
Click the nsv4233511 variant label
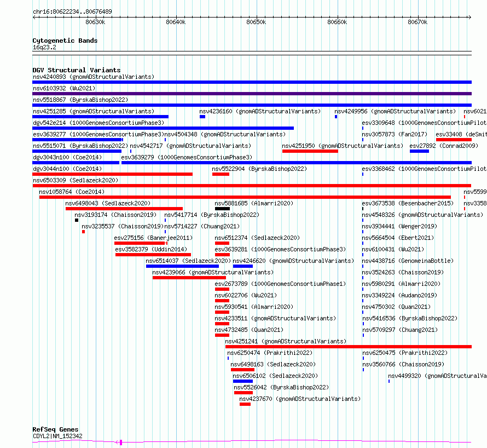coord(275,318)
